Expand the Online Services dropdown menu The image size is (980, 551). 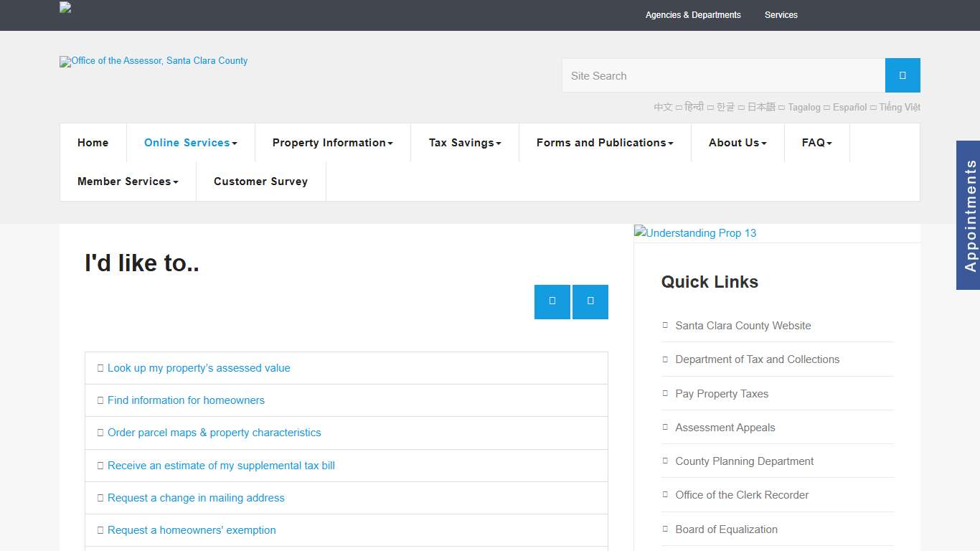tap(190, 143)
